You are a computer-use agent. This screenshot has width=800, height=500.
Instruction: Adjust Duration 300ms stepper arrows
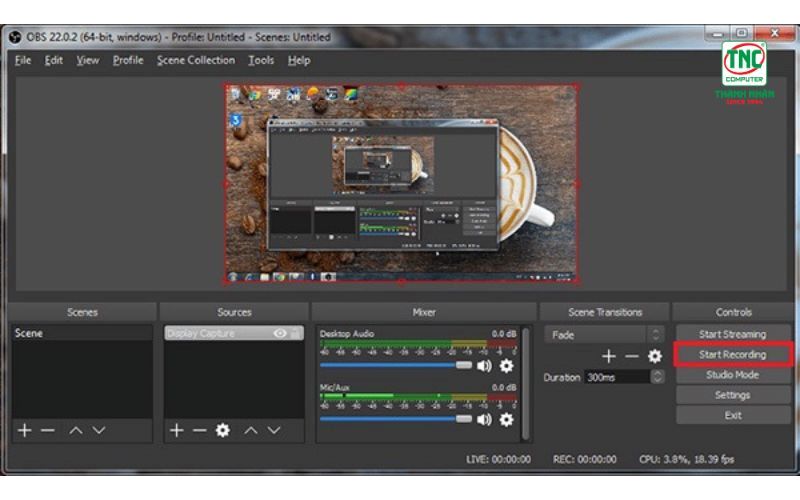(x=658, y=377)
